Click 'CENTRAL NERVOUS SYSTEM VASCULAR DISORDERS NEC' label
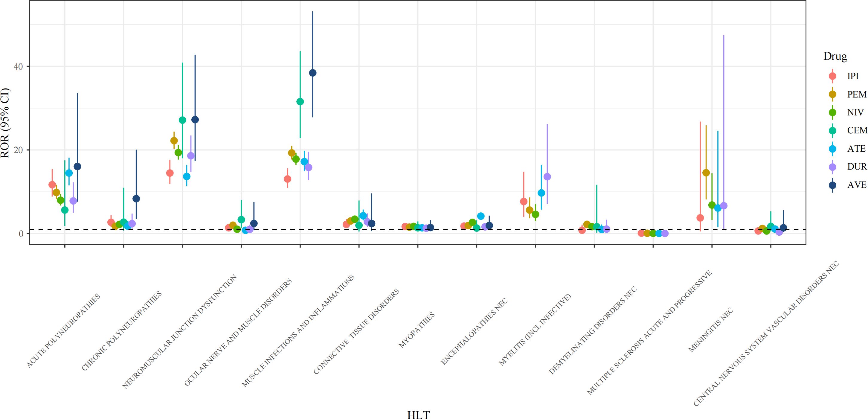 (766, 334)
